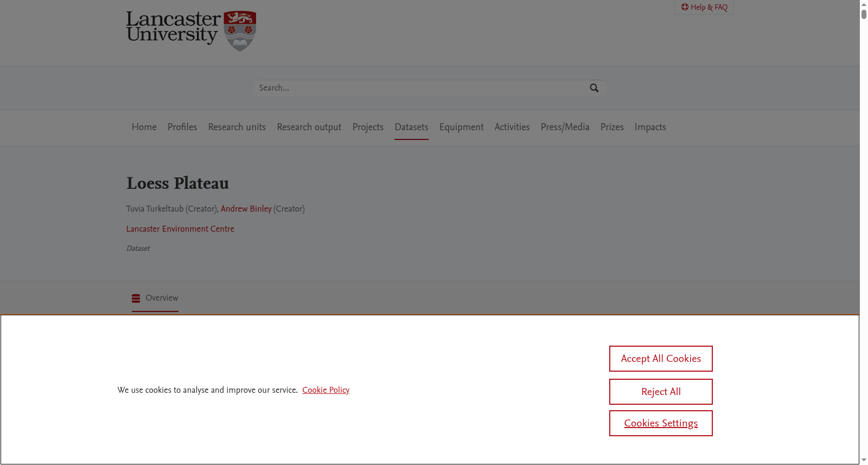Open Research output section
Viewport: 868px width, 465px height.
click(x=309, y=127)
